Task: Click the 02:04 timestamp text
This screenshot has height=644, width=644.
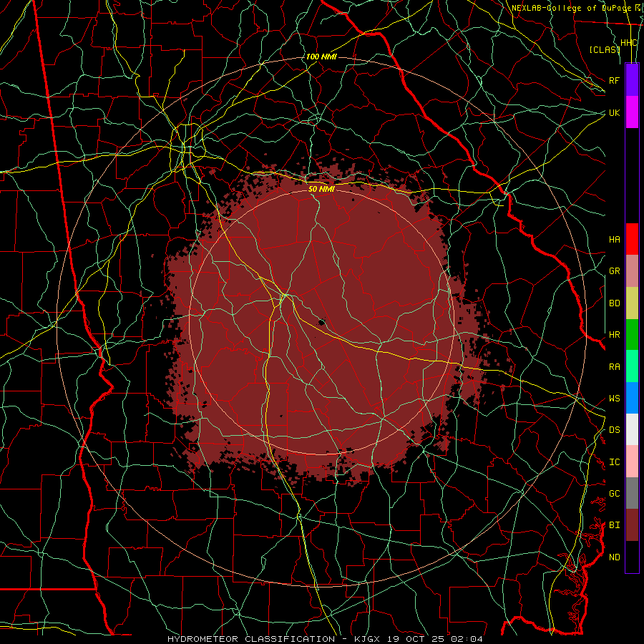Action: [467, 639]
